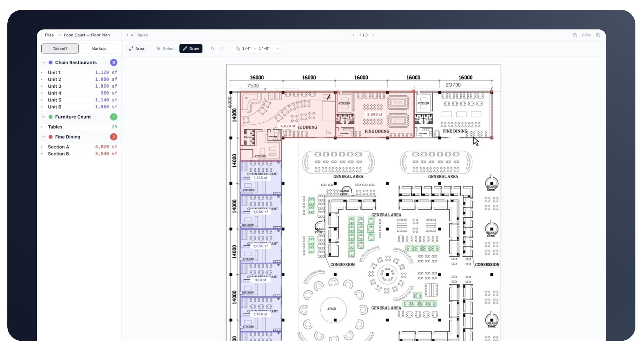Viewport: 644px width, 352px height.
Task: Go to next page arrow
Action: [x=374, y=35]
